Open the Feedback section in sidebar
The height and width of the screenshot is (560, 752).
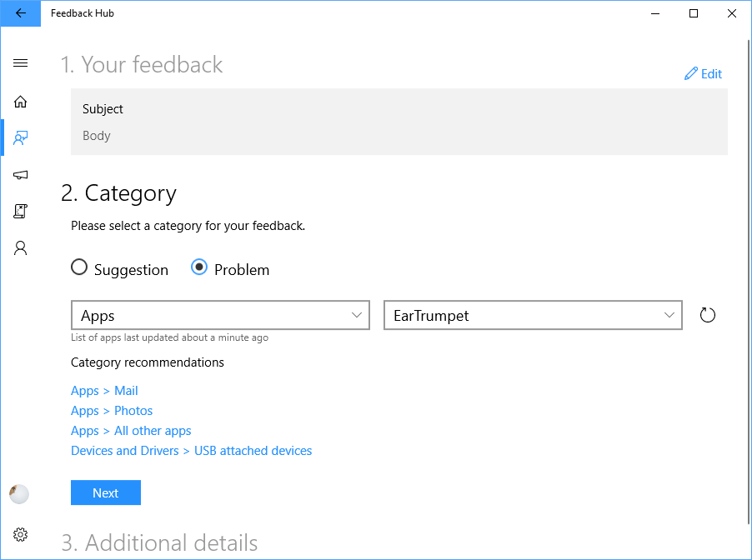pos(20,138)
